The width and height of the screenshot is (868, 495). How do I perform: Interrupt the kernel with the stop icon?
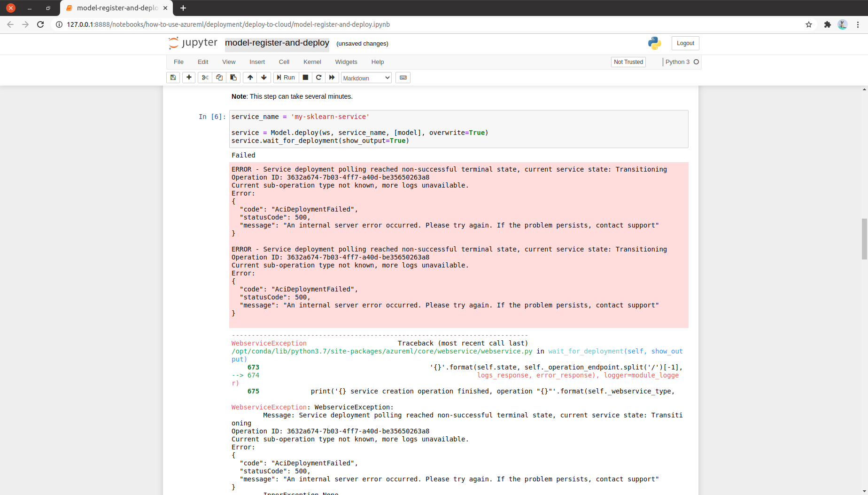coord(305,78)
